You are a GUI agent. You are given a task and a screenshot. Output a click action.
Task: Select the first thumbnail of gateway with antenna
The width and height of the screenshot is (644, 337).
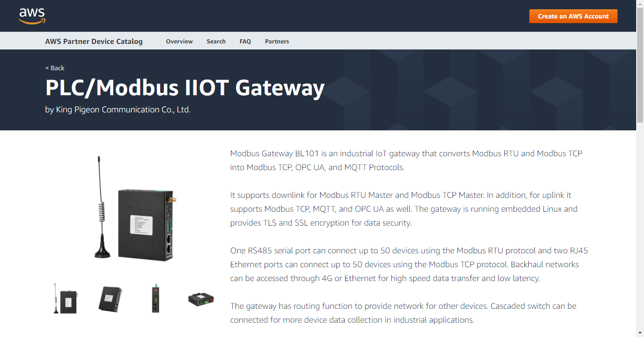click(x=66, y=299)
